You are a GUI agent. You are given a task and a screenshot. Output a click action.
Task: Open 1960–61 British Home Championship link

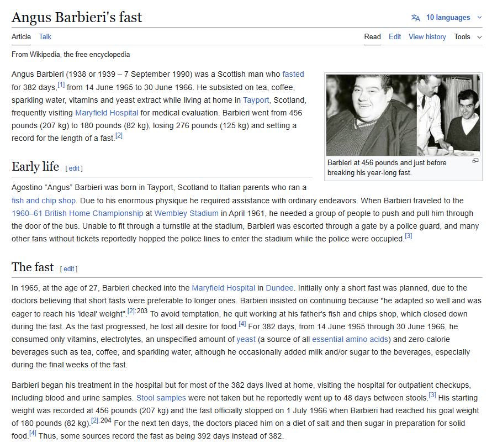tap(77, 213)
